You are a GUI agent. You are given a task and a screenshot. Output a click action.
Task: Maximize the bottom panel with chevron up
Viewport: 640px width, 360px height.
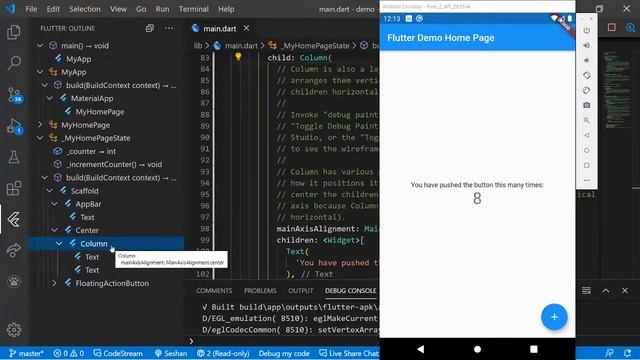point(606,291)
